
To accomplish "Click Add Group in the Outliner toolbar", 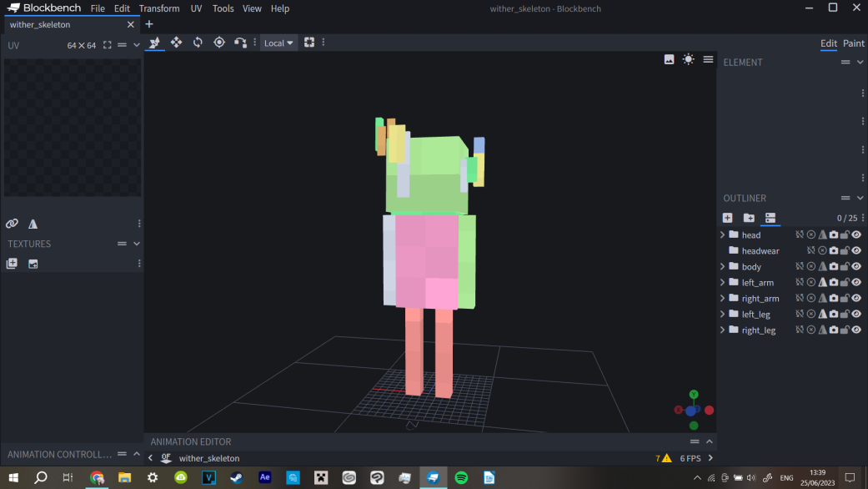I will 748,217.
